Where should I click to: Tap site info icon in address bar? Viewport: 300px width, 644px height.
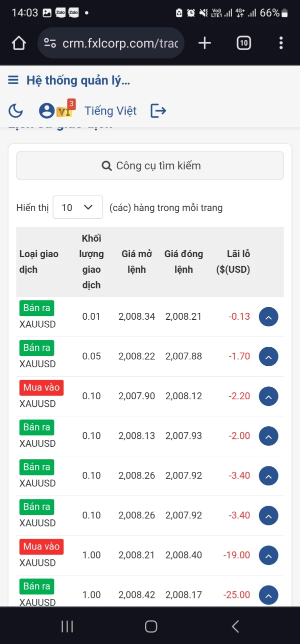click(50, 44)
